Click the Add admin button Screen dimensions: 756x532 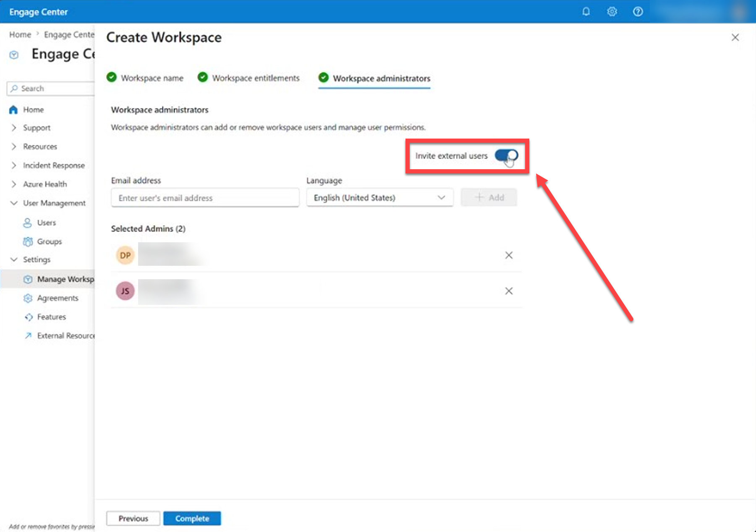pos(489,197)
